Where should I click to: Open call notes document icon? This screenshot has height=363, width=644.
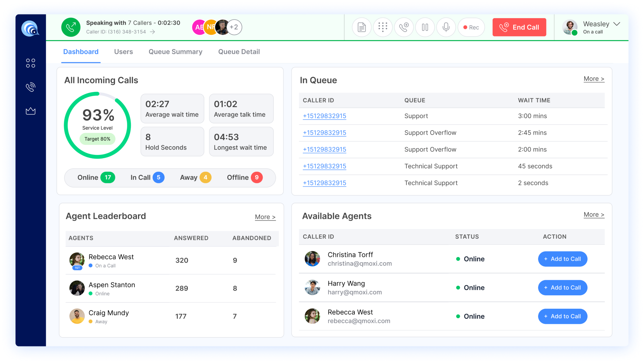361,27
